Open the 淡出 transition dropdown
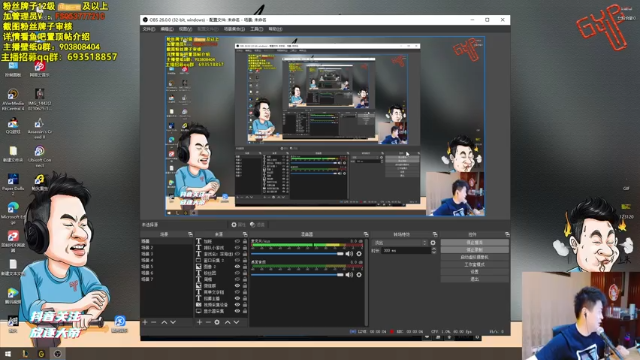The image size is (640, 360). click(400, 243)
